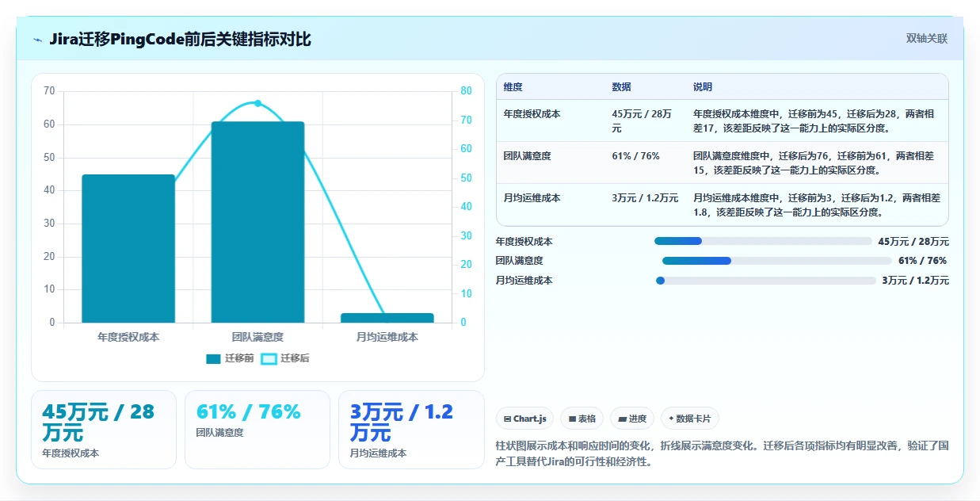Click the line point above 团队满意度
Viewport: 980px width, 501px height.
[257, 103]
